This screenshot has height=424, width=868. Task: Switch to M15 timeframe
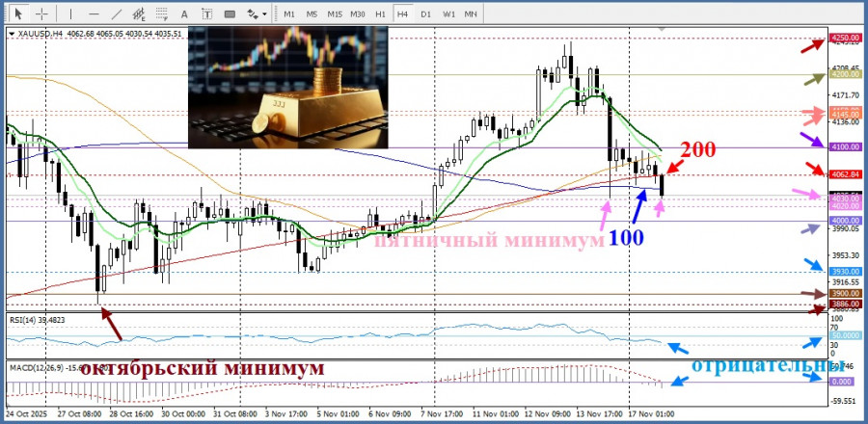[x=335, y=14]
